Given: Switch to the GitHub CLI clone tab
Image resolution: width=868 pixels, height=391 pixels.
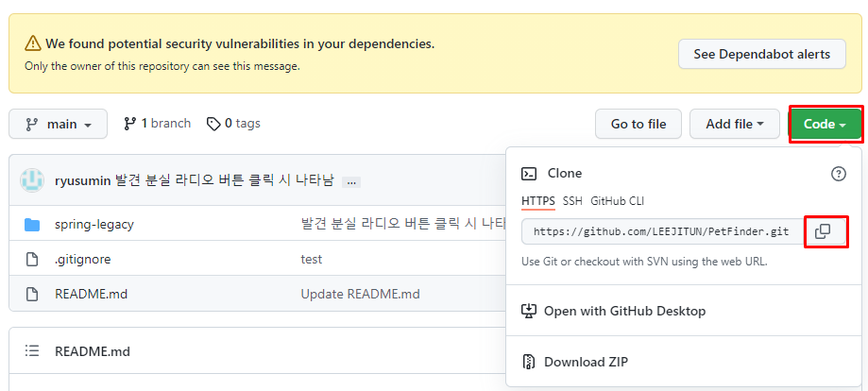Looking at the screenshot, I should (x=617, y=201).
